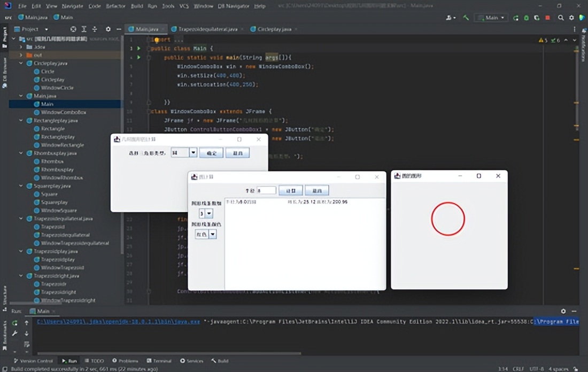Toggle the Terminal tool window
Viewport: 588px width, 372px height.
(x=159, y=361)
